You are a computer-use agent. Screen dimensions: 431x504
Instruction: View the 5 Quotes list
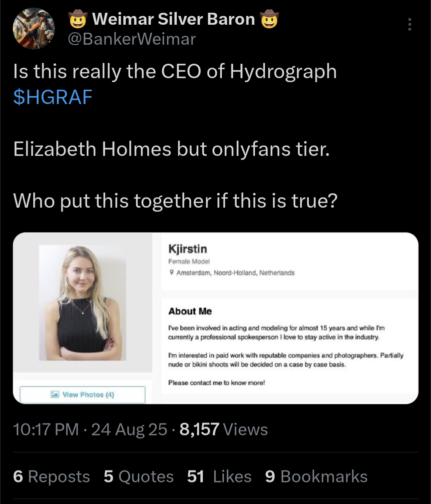tap(138, 476)
